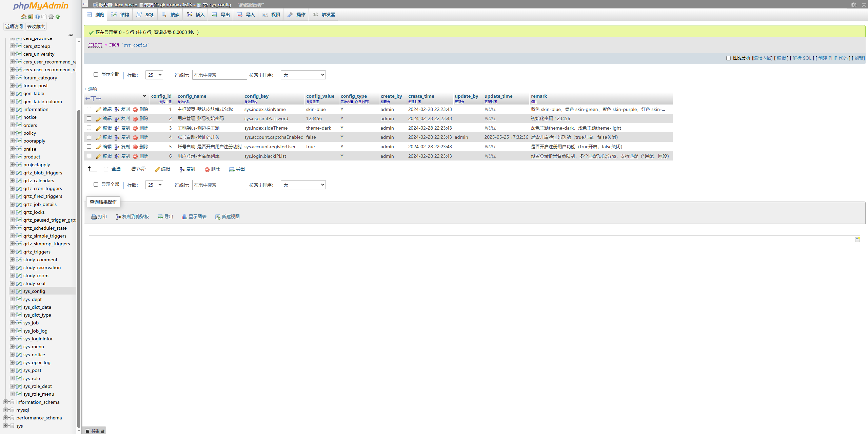
Task: Open the top 按索引排序 sort dropdown
Action: pyautogui.click(x=303, y=75)
